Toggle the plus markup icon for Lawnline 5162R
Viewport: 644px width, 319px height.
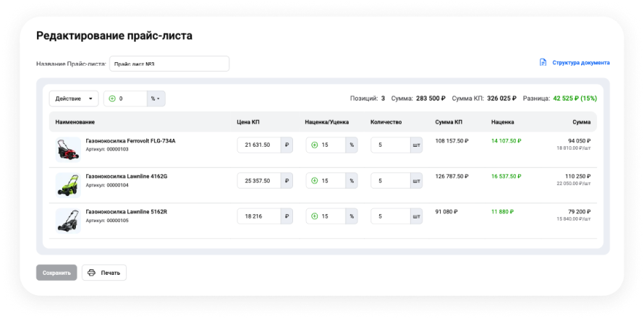point(315,216)
